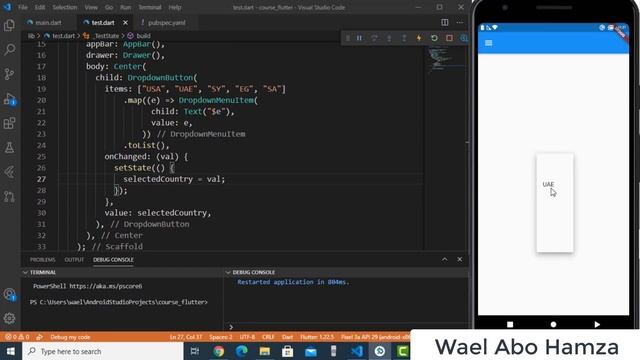Open the Source Control view
The height and width of the screenshot is (360, 640).
tap(9, 74)
